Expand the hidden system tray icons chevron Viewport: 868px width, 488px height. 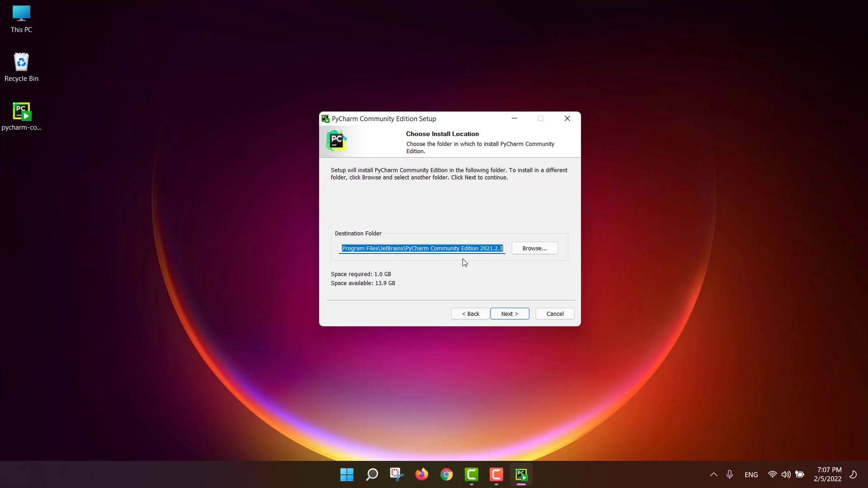(x=713, y=474)
